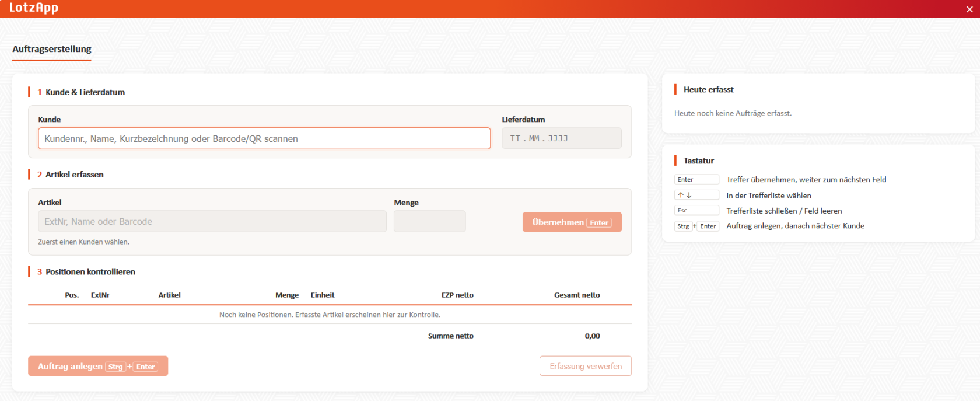Click the ExtNr column header

click(100, 295)
